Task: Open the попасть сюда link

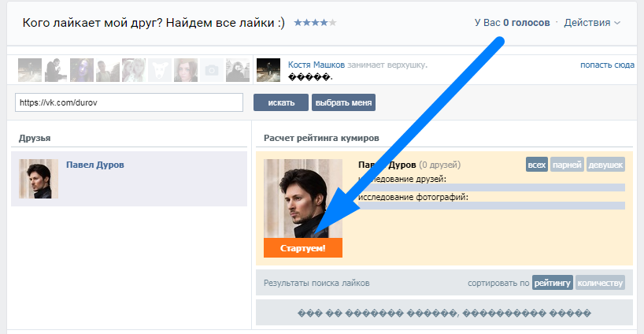Action: (607, 65)
